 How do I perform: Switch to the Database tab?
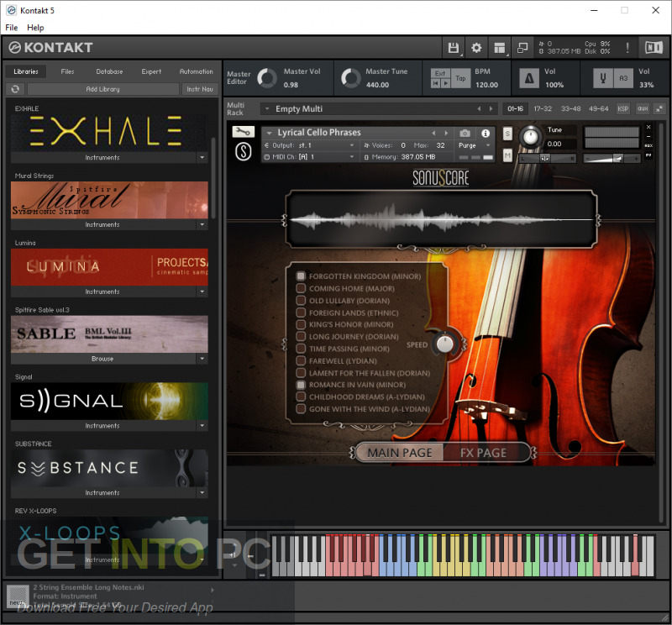point(109,71)
